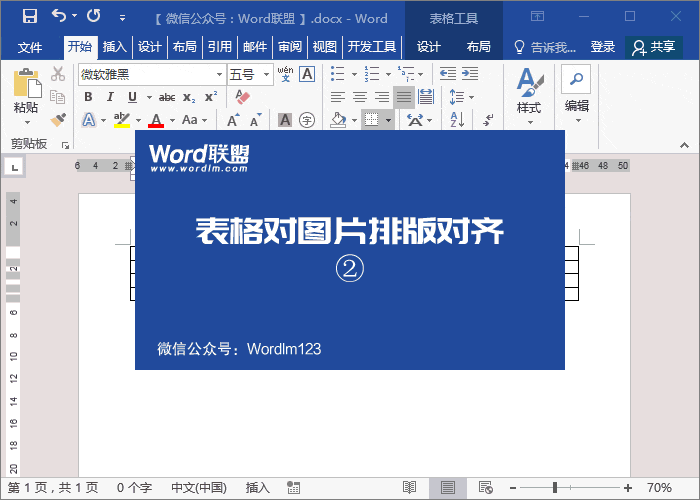
Task: Toggle show paragraph marks icon
Action: click(x=488, y=120)
